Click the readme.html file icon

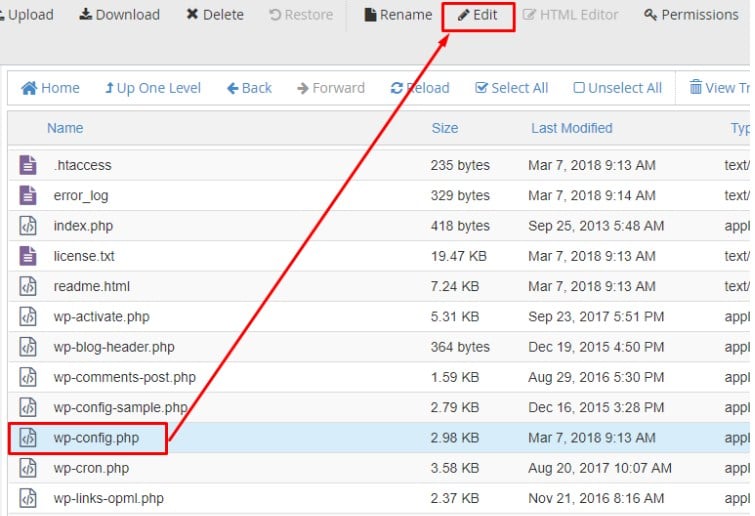28,286
